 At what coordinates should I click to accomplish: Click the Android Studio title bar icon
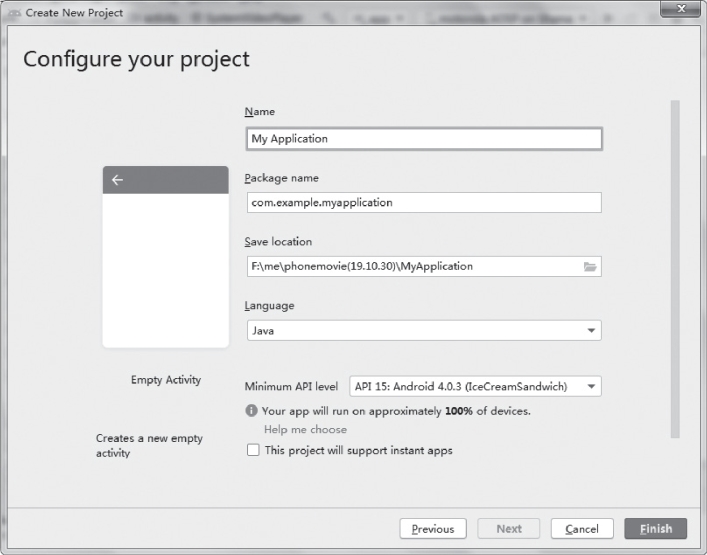pyautogui.click(x=14, y=13)
